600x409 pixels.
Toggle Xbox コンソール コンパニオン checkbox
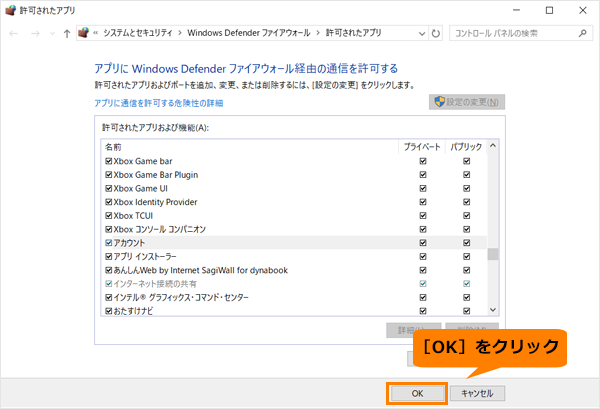coord(109,229)
